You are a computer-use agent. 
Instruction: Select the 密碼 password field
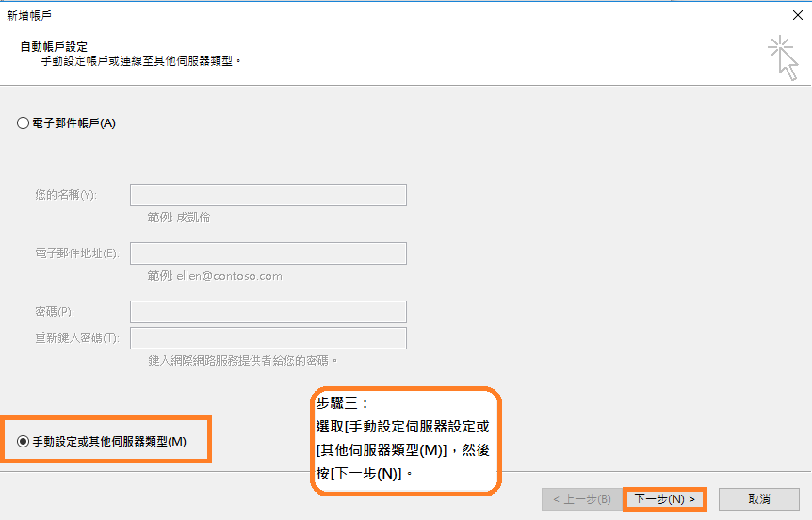(268, 312)
